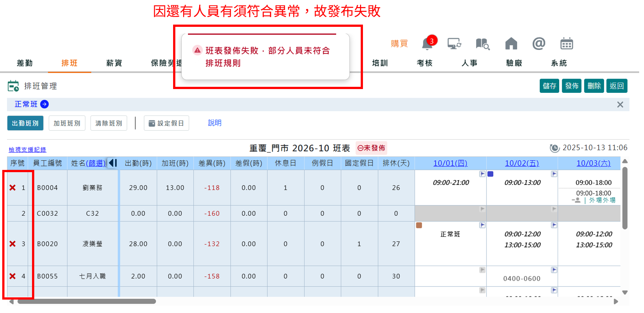This screenshot has height=313, width=644.
Task: Click the monitor sync icon
Action: tap(455, 44)
